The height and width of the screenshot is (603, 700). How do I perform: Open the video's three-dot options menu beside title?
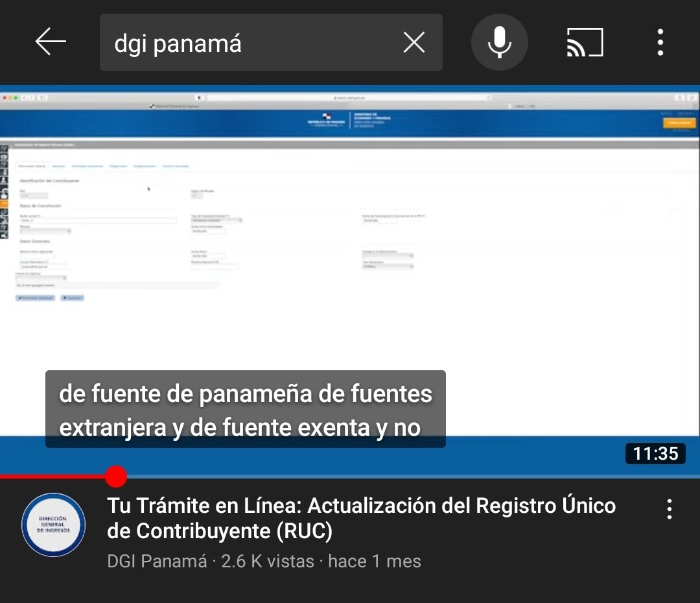[669, 510]
